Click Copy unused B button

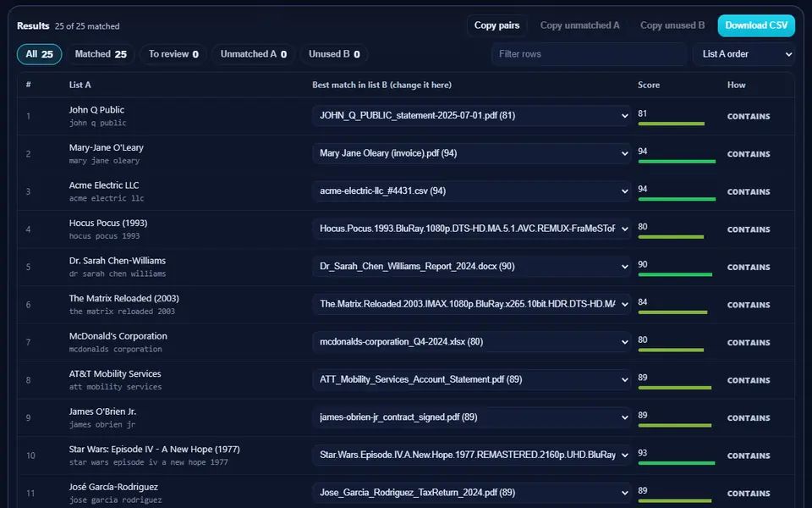(x=672, y=25)
